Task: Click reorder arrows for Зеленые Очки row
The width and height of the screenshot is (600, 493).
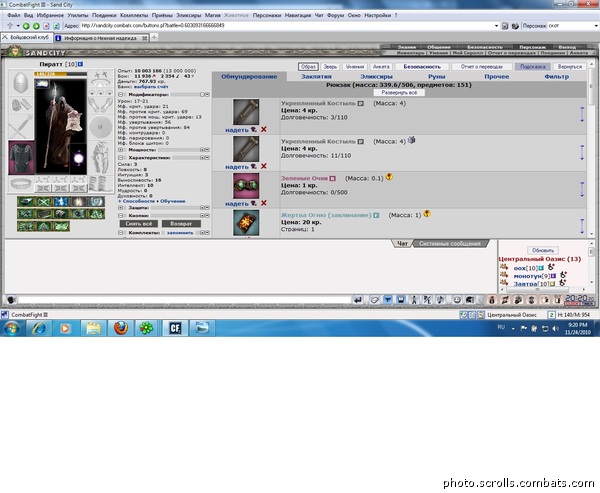Action: click(x=582, y=189)
